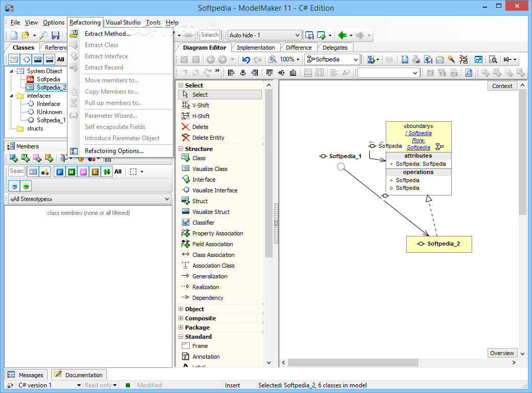The height and width of the screenshot is (393, 532).
Task: Click the Context button
Action: coord(502,86)
